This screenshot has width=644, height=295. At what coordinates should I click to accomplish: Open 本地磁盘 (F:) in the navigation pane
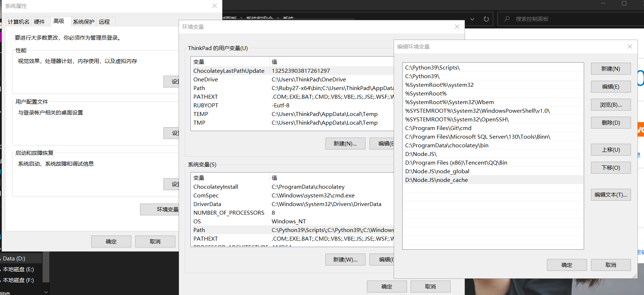21,280
